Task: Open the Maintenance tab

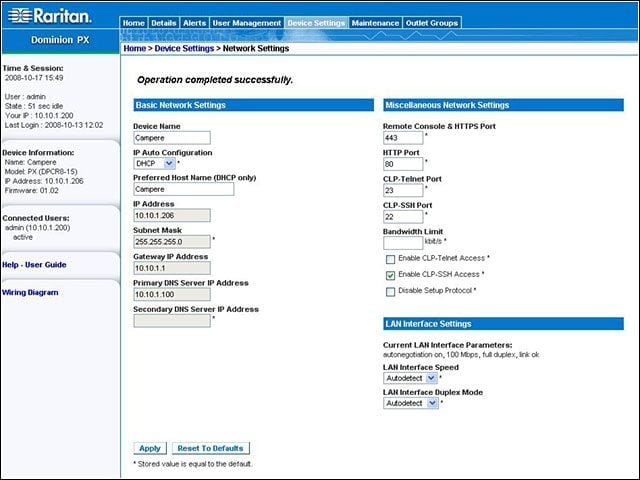Action: (375, 23)
